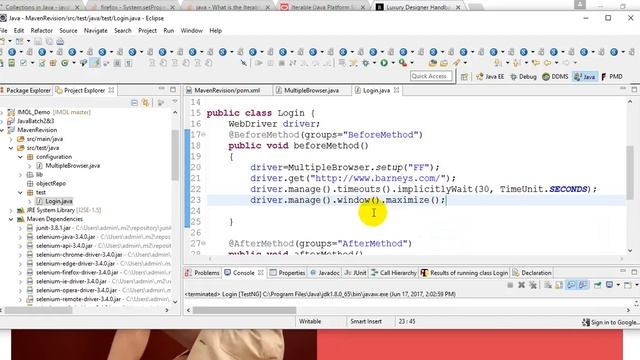The height and width of the screenshot is (360, 640).
Task: Toggle Scroll Lock in console toolbar
Action: tap(559, 285)
